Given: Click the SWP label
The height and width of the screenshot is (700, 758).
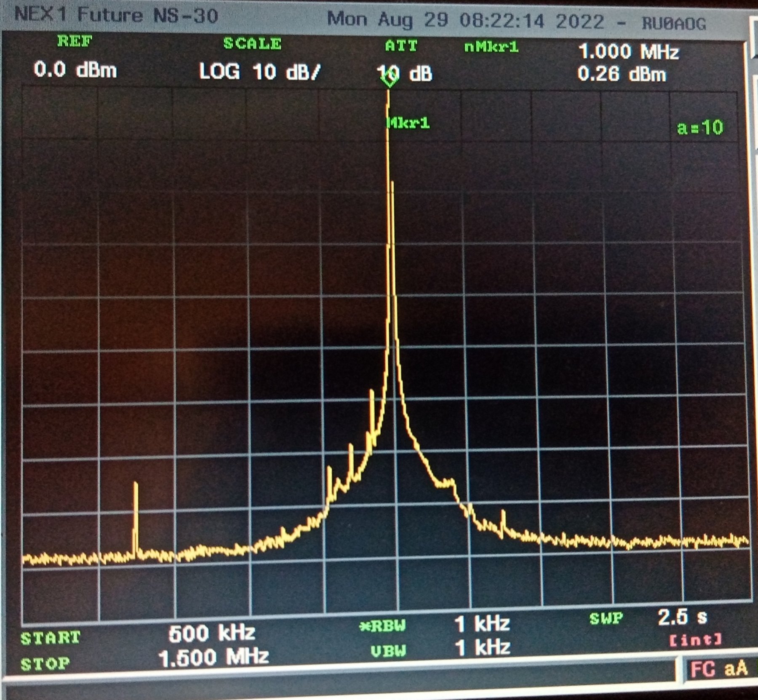Looking at the screenshot, I should tap(606, 619).
